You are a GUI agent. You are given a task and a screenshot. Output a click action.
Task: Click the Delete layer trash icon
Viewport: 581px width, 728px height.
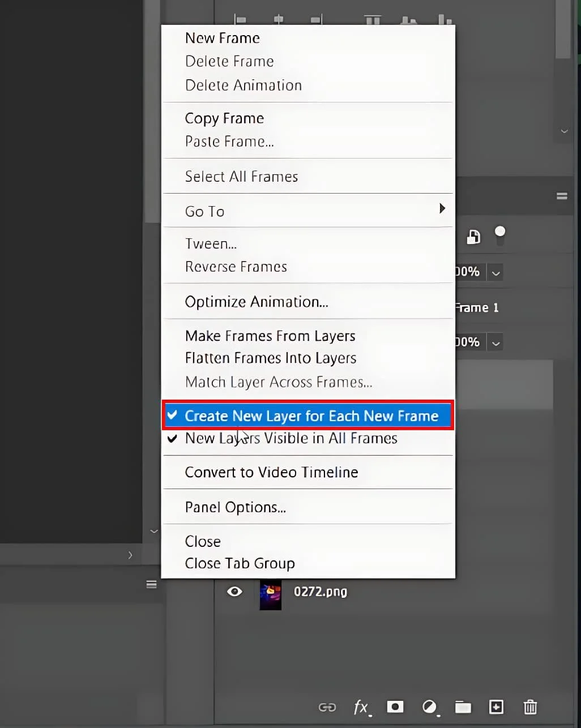pyautogui.click(x=530, y=707)
